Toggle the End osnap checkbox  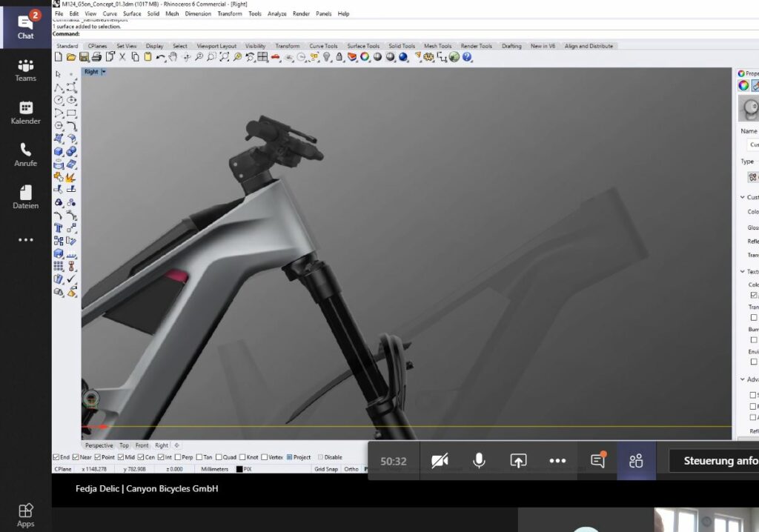(56, 457)
